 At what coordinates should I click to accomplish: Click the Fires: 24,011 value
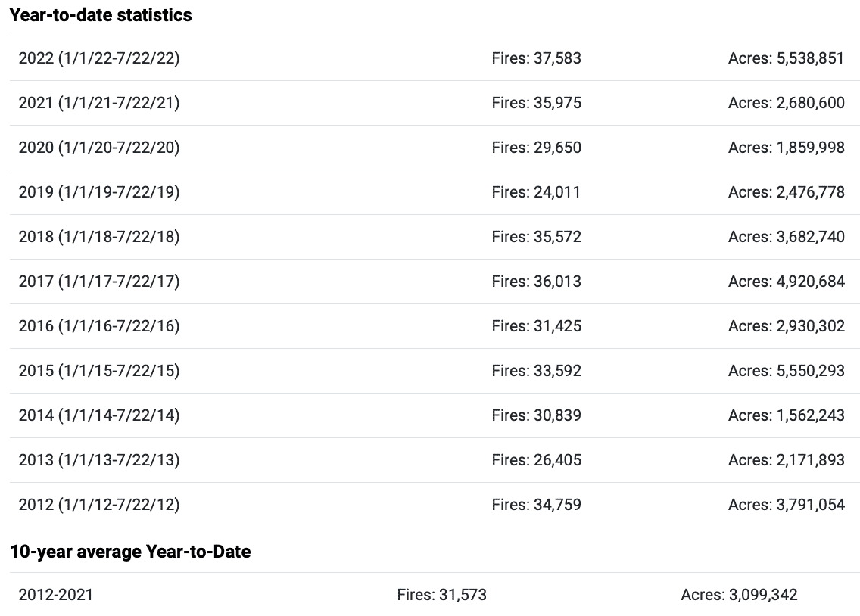[x=536, y=192]
